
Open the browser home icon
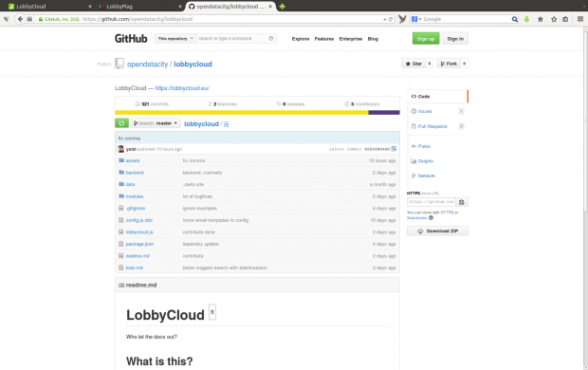(541, 19)
